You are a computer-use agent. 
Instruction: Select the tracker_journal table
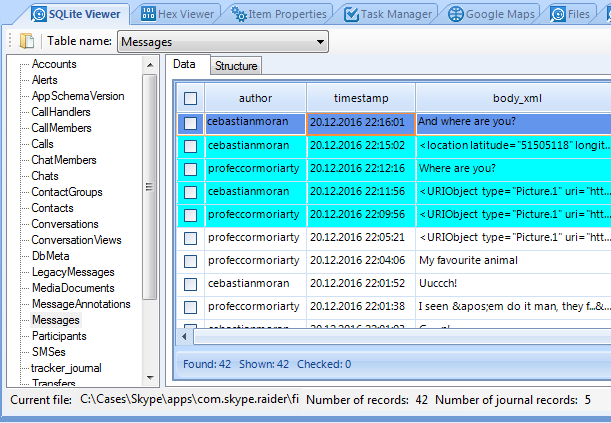[x=66, y=368]
